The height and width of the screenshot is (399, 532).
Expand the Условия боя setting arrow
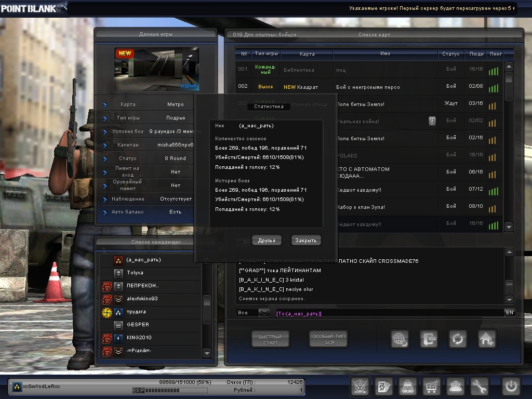click(x=105, y=132)
